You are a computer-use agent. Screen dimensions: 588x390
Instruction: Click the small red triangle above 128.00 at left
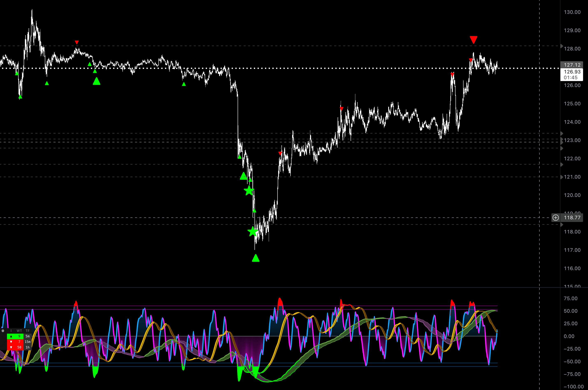click(77, 42)
